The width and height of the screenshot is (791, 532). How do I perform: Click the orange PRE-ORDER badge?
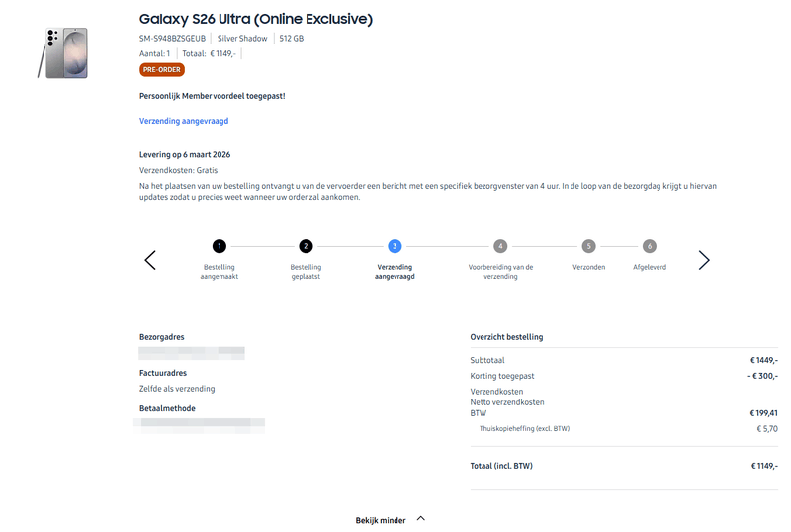[162, 70]
